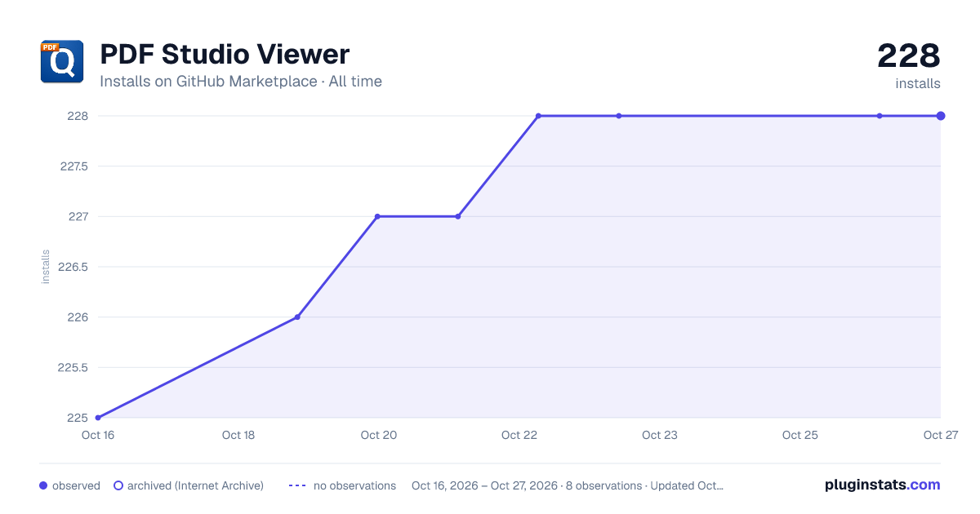Click the 'Oct 18' x-axis label
This screenshot has height=514, width=980.
pos(238,435)
